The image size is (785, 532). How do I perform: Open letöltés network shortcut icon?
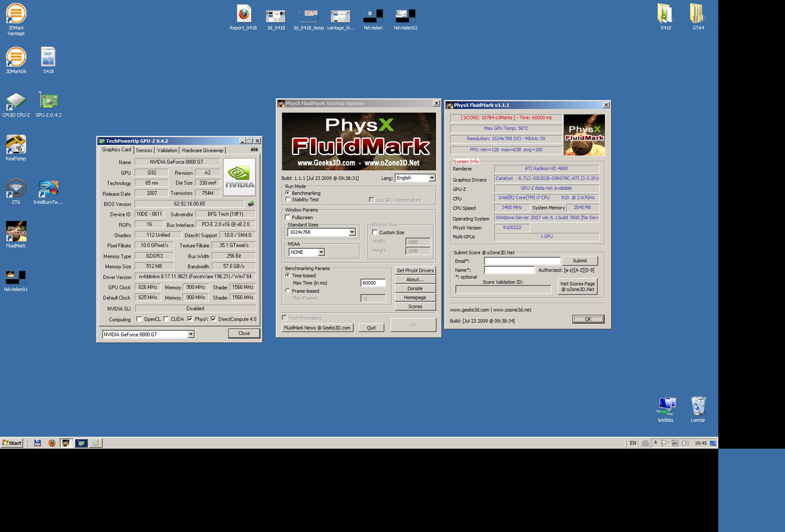pos(666,409)
